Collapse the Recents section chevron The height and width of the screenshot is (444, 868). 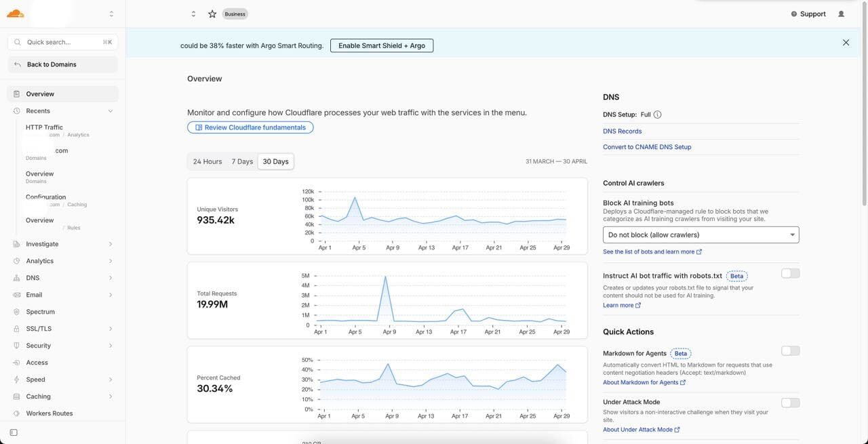tap(111, 110)
